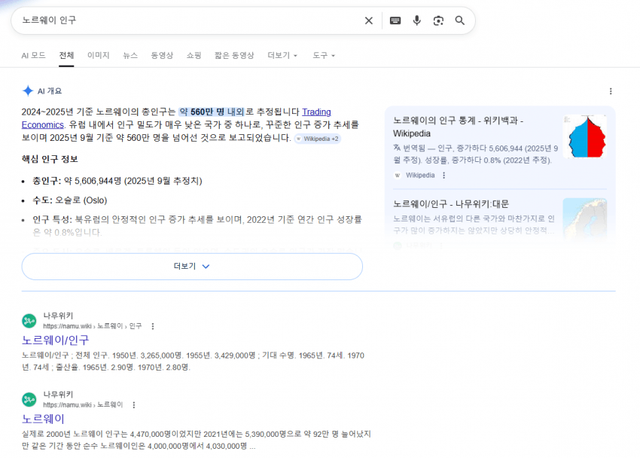640x458 pixels.
Task: Select the 짧은 동영상 tab
Action: (235, 55)
